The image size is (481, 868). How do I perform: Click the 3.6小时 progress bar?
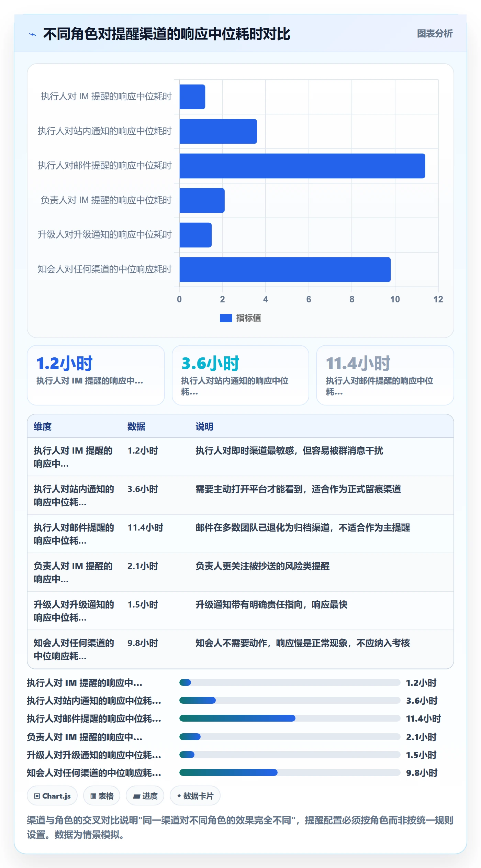(x=290, y=700)
